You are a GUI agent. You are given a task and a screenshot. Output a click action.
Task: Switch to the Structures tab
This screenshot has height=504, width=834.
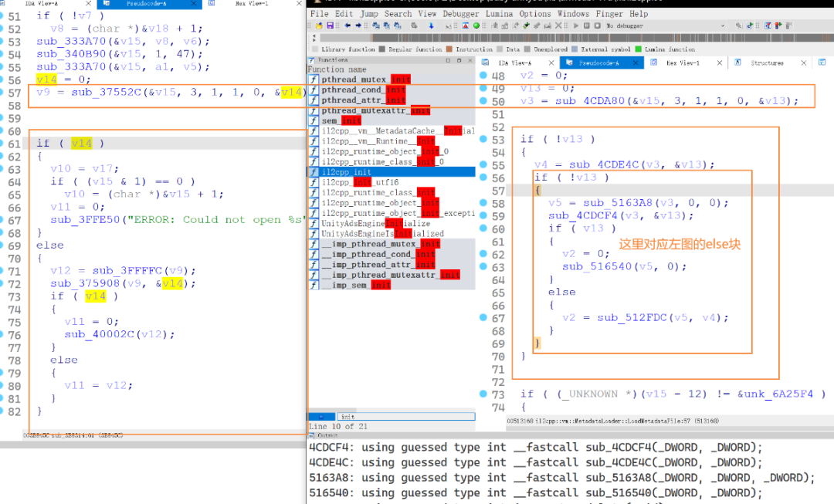coord(767,63)
